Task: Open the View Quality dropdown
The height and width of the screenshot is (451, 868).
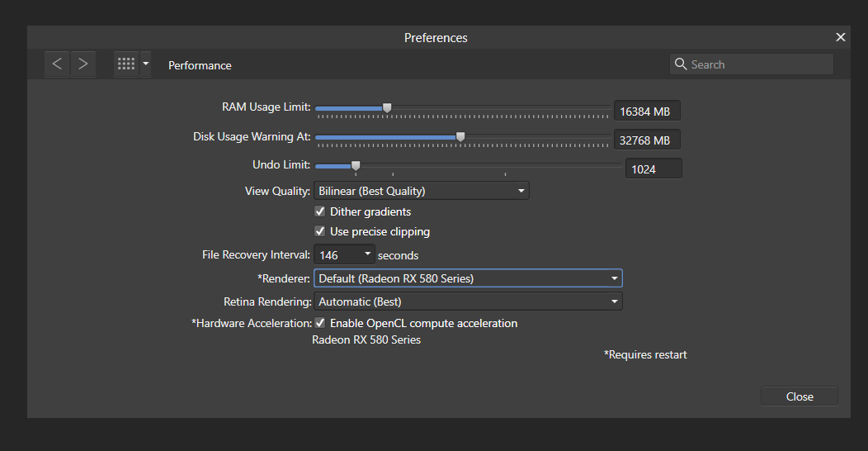Action: point(421,191)
